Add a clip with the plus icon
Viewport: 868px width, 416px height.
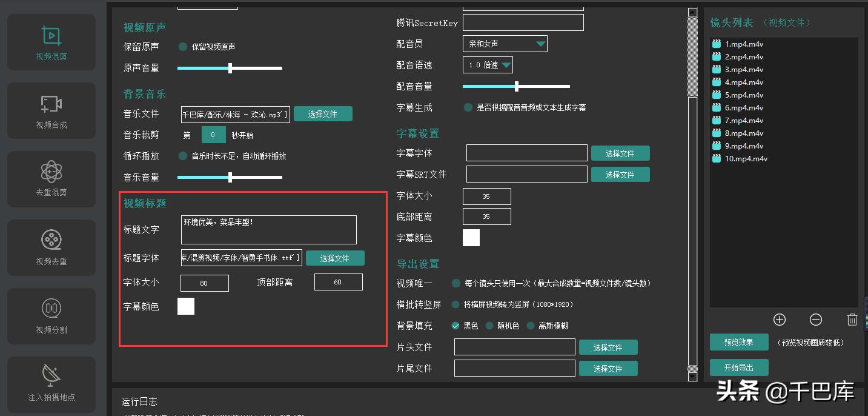(x=779, y=320)
